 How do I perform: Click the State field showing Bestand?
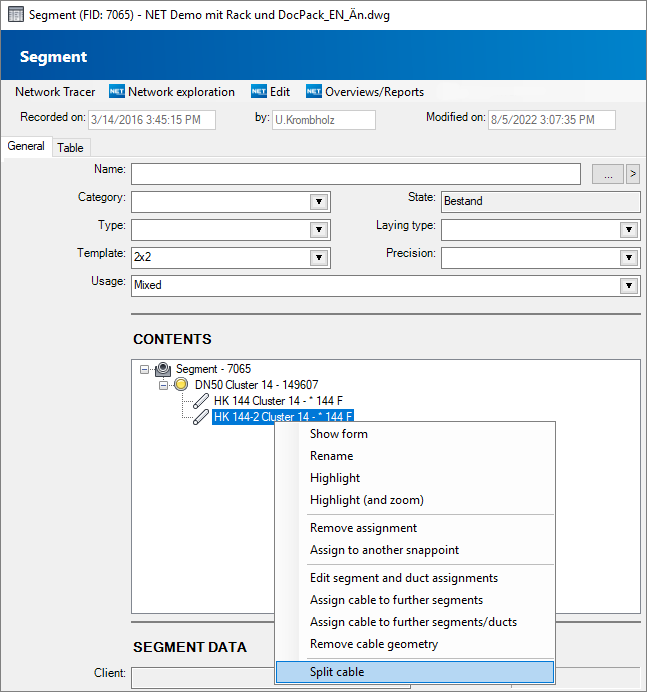541,202
